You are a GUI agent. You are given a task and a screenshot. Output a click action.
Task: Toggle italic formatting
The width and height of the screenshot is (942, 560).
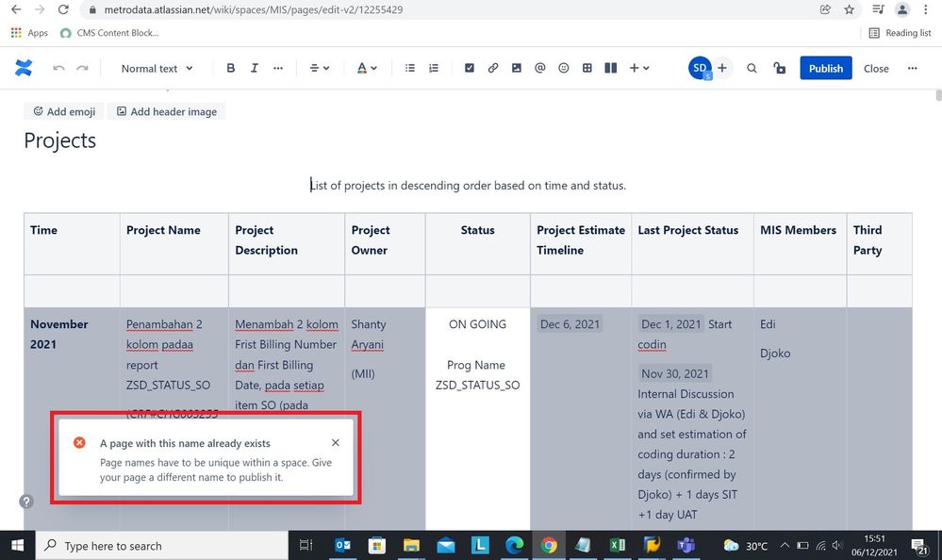pos(255,68)
